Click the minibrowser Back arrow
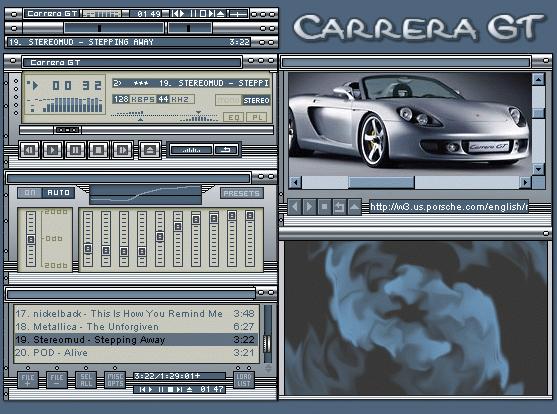 294,206
